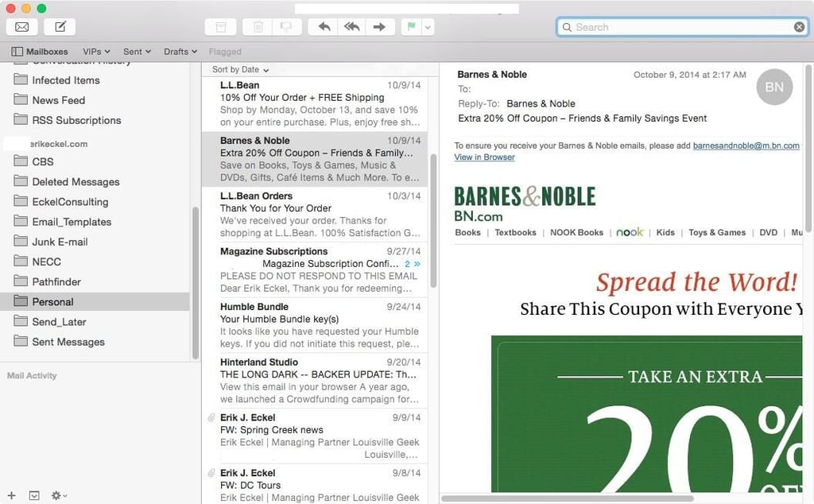Compose a new message with the pencil icon

60,27
